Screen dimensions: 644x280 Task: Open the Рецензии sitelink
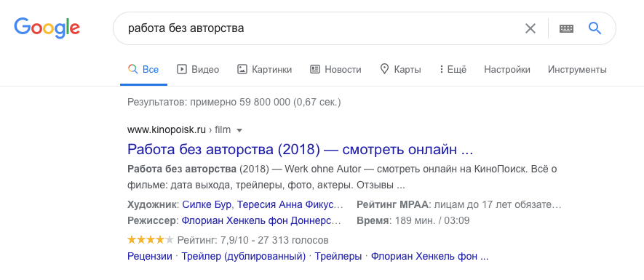point(149,257)
